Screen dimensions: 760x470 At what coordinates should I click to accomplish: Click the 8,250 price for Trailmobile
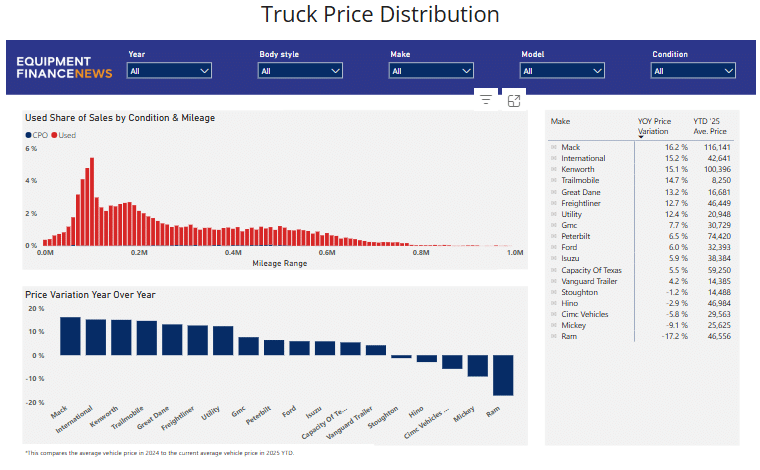tap(721, 180)
